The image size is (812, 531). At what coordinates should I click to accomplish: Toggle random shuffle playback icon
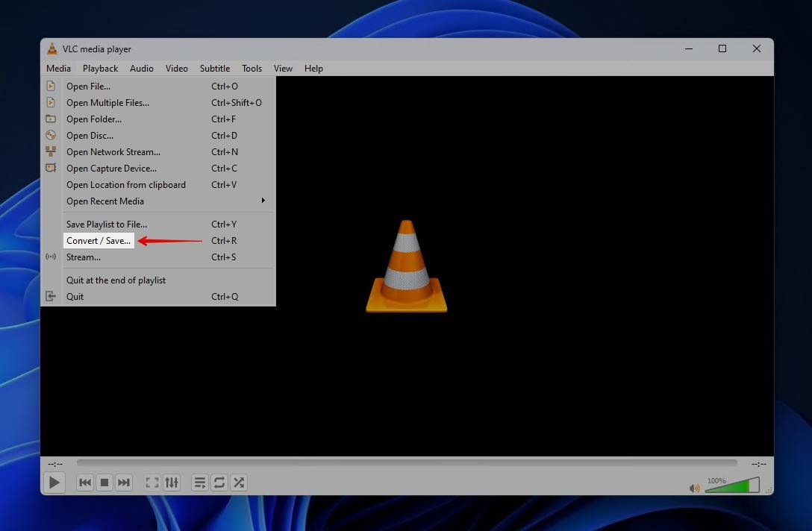(239, 483)
